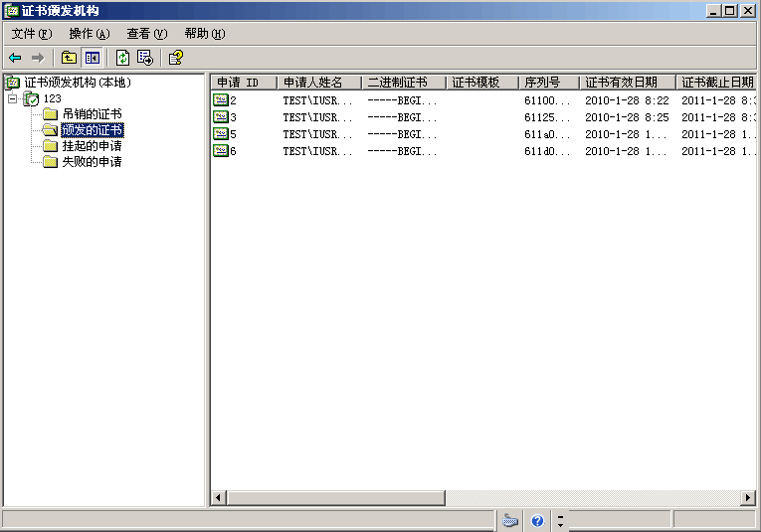
Task: Click the Up one level folder icon
Action: tap(69, 58)
